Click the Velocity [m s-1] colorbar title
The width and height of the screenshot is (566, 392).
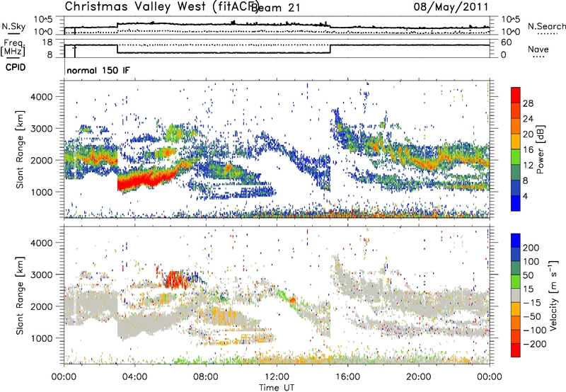point(553,295)
